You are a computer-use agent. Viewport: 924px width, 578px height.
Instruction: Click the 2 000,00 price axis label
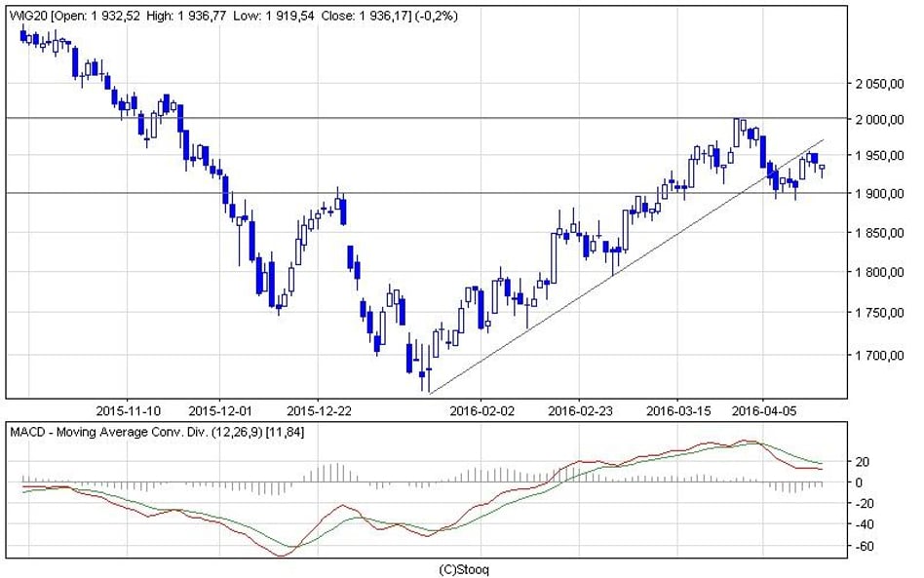pyautogui.click(x=873, y=119)
